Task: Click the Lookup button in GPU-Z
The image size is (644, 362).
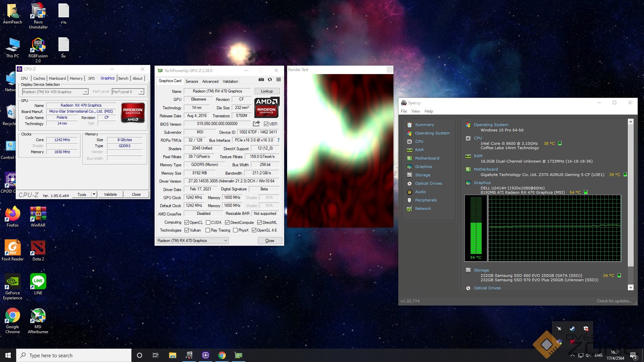Action: (267, 91)
